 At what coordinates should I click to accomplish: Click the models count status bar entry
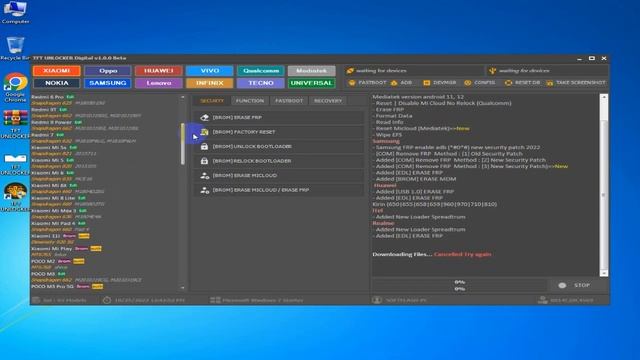tap(60, 300)
